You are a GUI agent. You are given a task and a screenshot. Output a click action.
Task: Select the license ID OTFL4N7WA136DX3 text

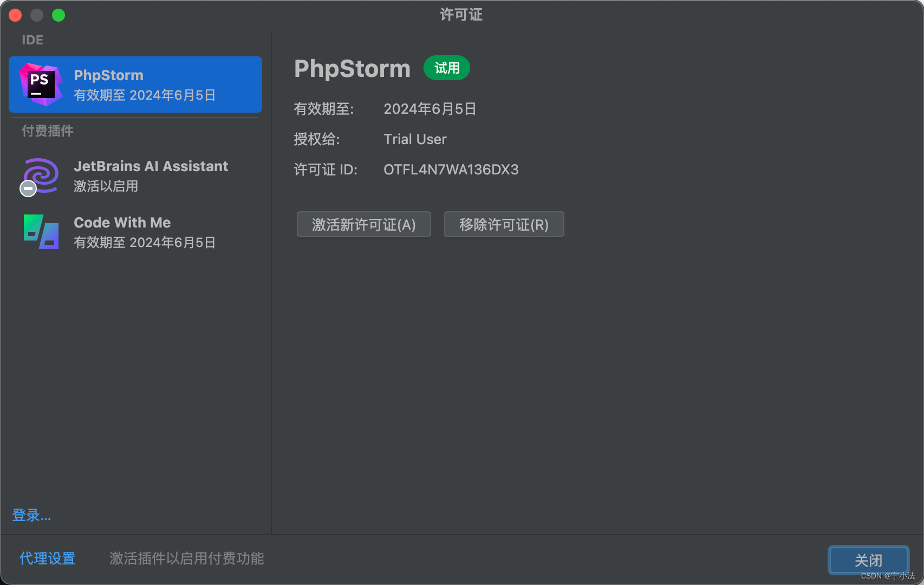pyautogui.click(x=451, y=170)
